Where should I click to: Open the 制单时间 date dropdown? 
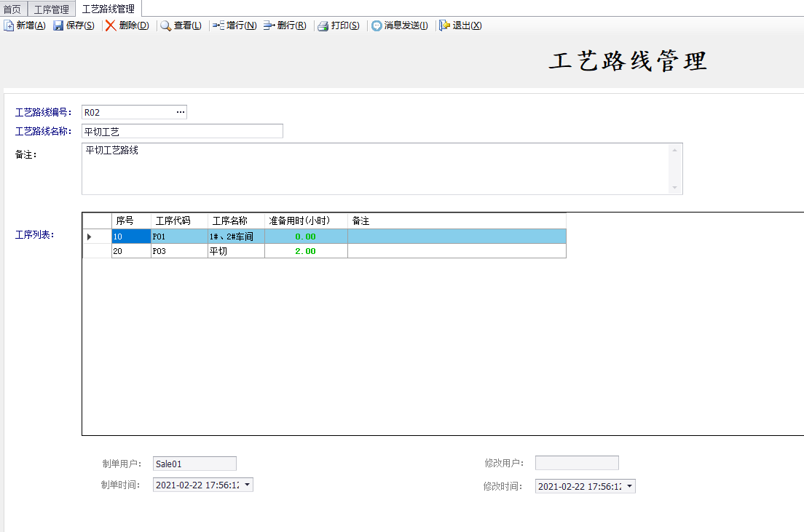pyautogui.click(x=248, y=484)
